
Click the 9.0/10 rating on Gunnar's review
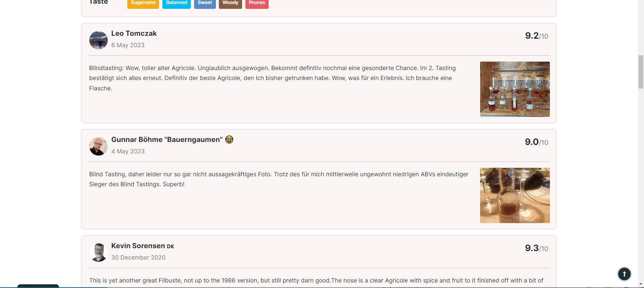pyautogui.click(x=536, y=142)
